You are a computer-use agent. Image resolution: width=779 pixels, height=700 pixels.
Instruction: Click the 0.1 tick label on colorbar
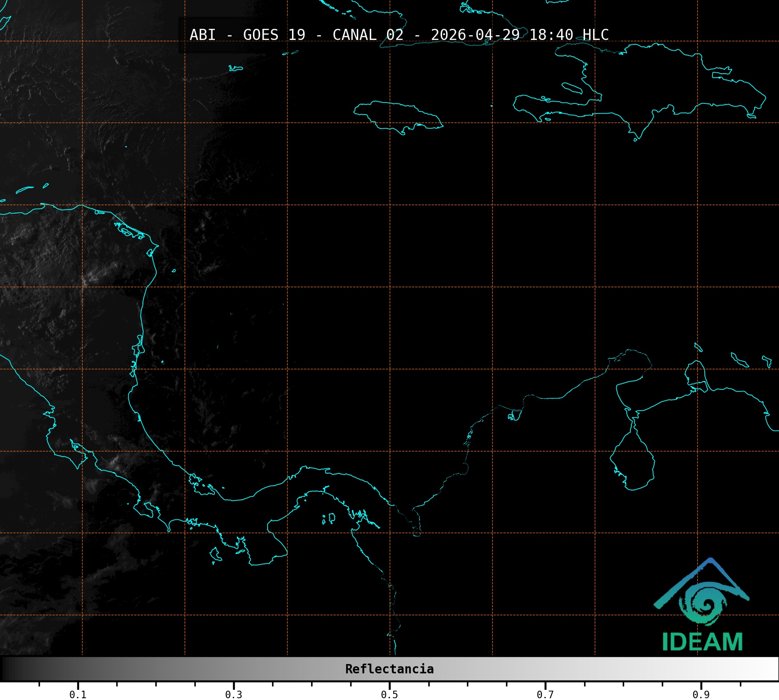tap(78, 694)
